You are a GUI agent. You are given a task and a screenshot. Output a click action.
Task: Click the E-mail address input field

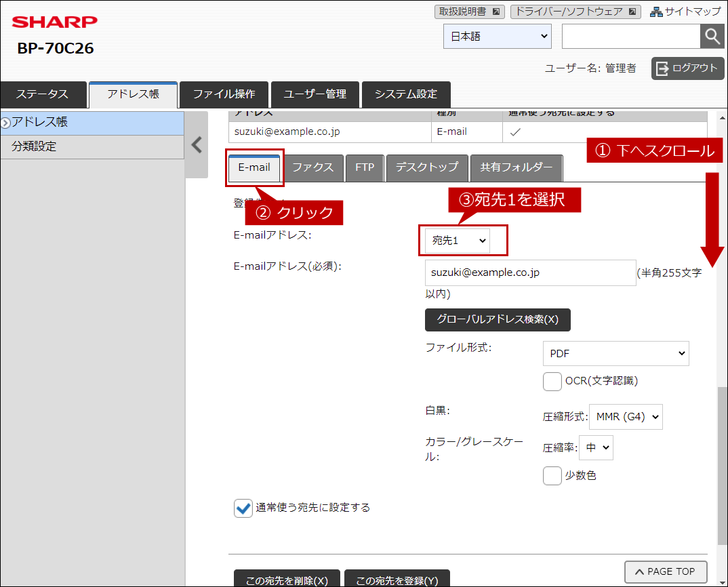coord(530,272)
